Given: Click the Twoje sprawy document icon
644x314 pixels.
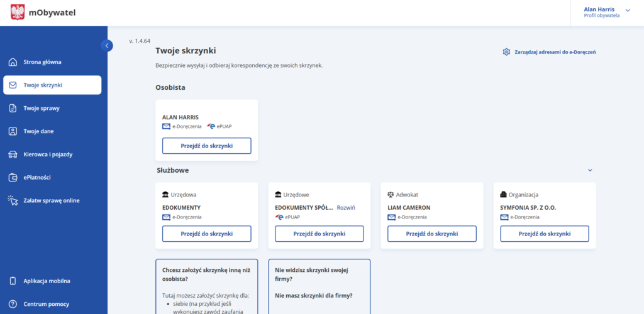Looking at the screenshot, I should pos(13,108).
